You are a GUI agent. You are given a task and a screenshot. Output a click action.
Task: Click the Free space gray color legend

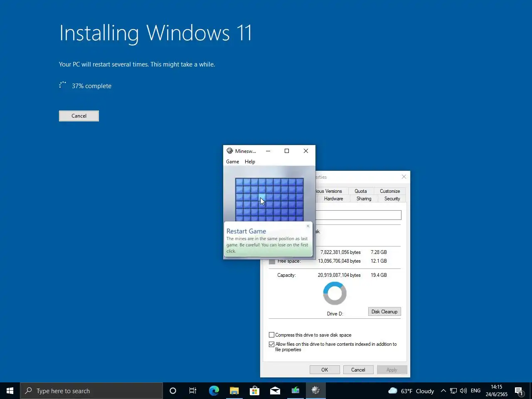click(272, 261)
